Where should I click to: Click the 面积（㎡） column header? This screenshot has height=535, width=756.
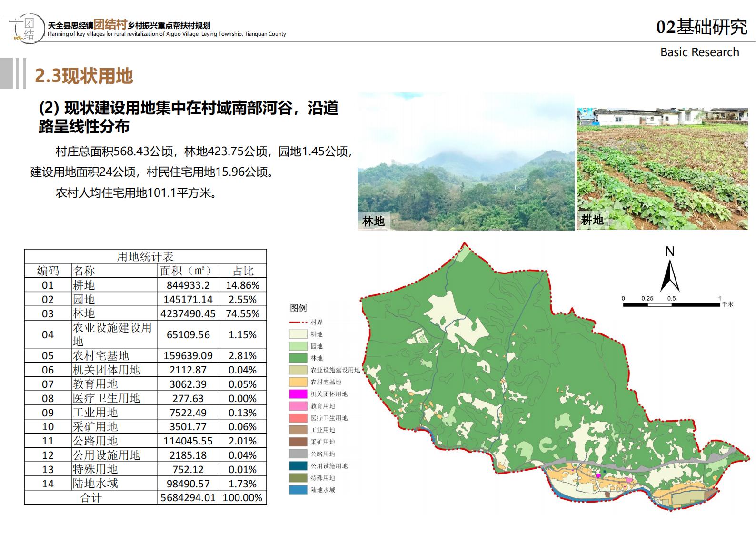188,271
